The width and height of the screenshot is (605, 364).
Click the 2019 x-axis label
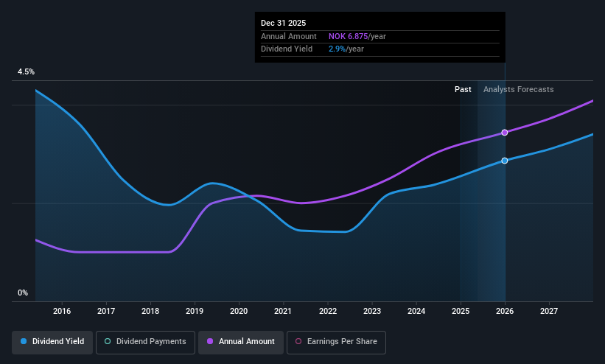pyautogui.click(x=195, y=311)
